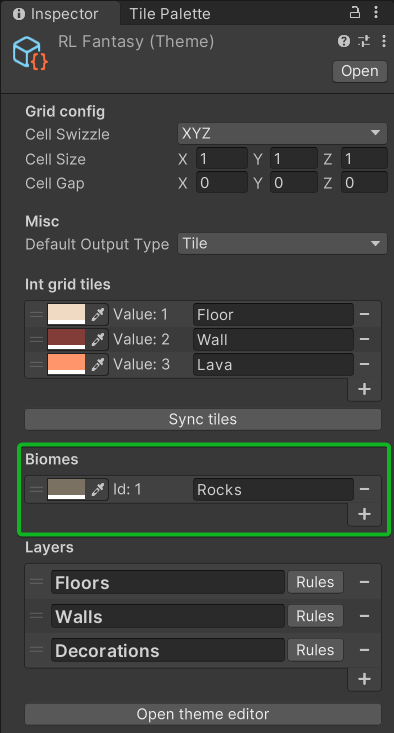The height and width of the screenshot is (733, 394).
Task: Click the RL Fantasy theme asset icon
Action: pos(30,53)
